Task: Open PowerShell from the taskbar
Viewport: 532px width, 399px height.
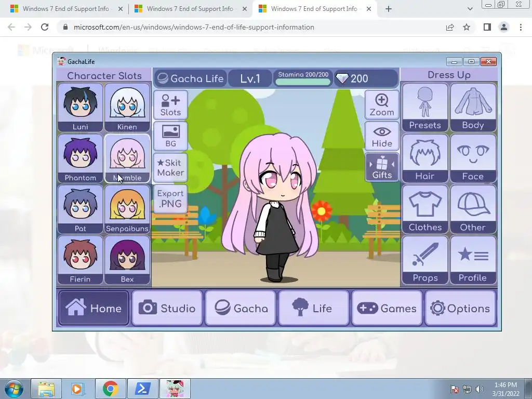Action: click(142, 389)
